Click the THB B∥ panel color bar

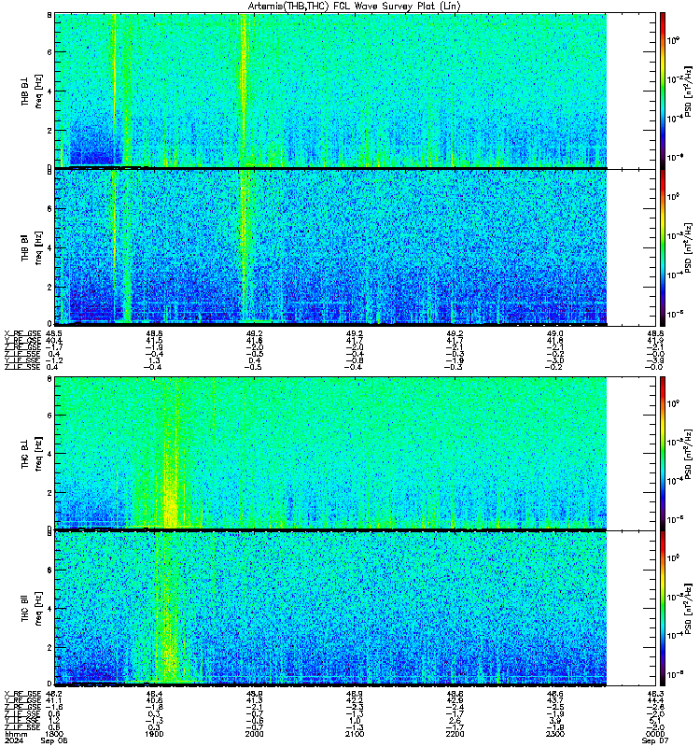(663, 247)
